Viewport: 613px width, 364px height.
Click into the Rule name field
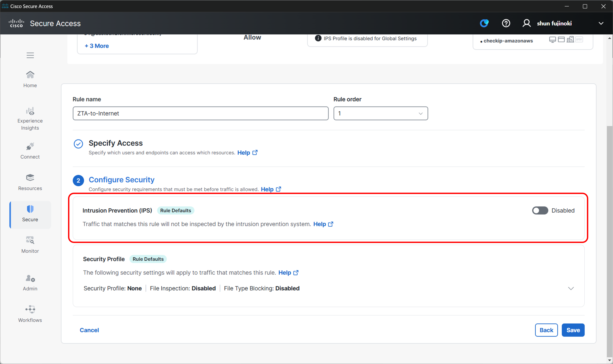coord(200,113)
